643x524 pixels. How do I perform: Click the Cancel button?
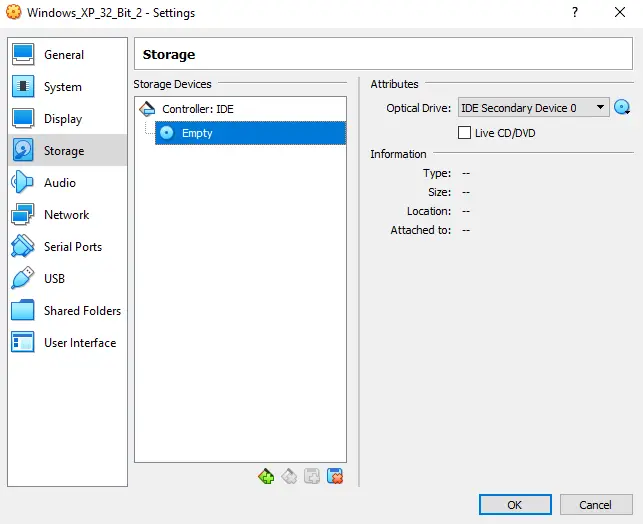tap(596, 504)
